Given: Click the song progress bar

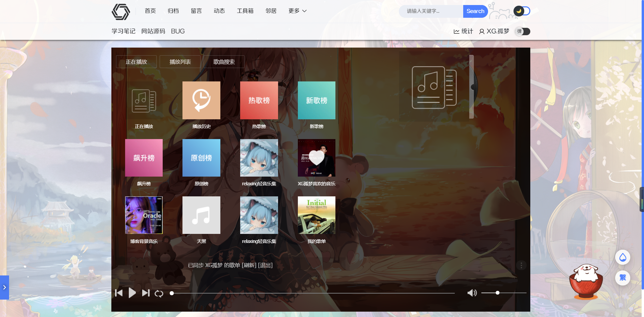Looking at the screenshot, I should (313, 293).
